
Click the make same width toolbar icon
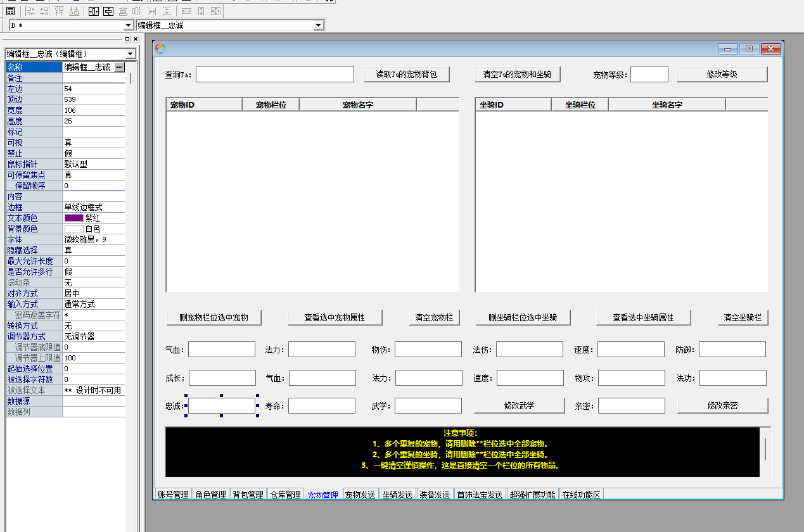[186, 11]
